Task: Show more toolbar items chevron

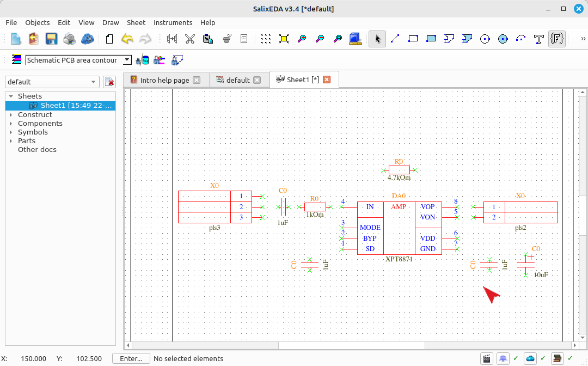Action: [583, 39]
